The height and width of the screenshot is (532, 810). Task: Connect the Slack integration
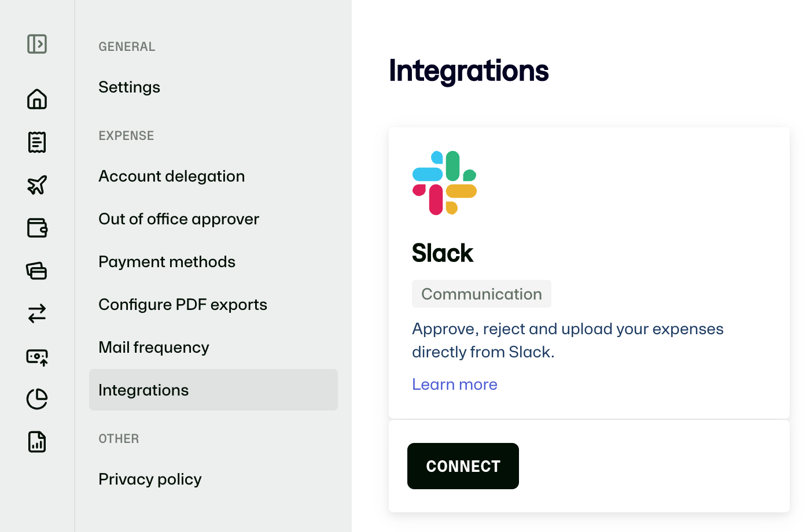pyautogui.click(x=463, y=466)
